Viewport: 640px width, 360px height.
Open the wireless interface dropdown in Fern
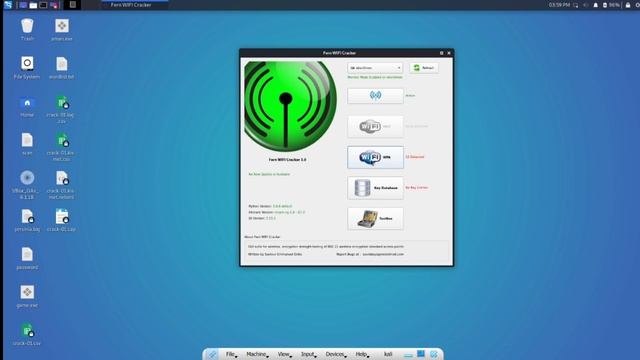tap(375, 68)
